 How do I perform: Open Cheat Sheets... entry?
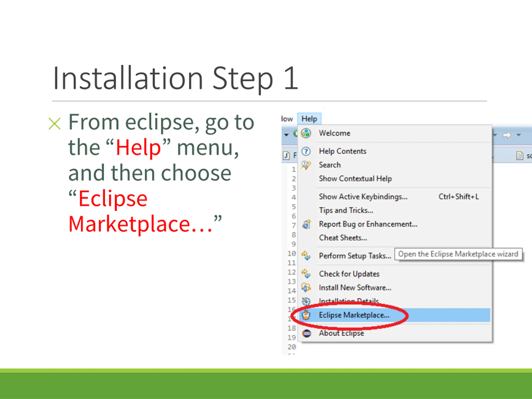[x=394, y=238]
